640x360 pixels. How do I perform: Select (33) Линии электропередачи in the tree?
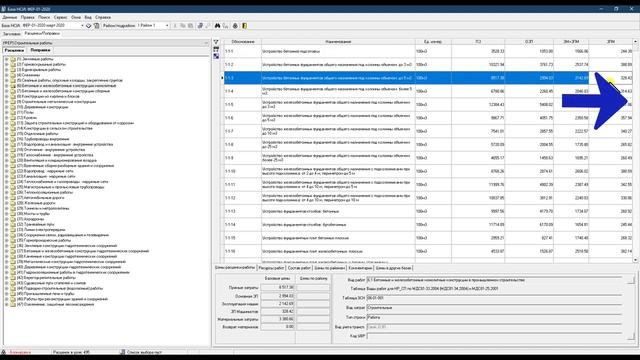41,229
